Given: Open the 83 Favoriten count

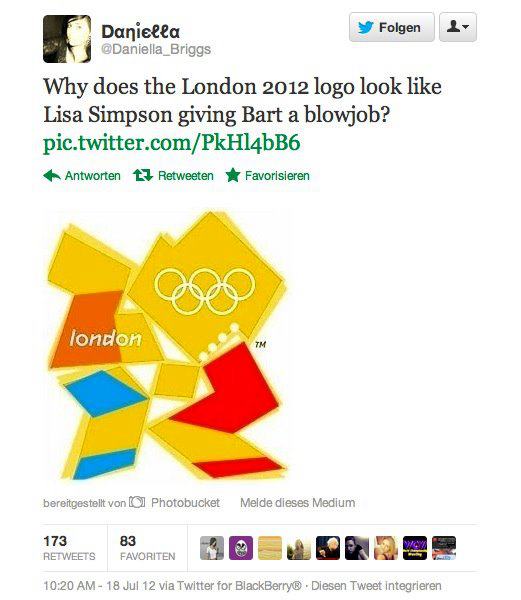Looking at the screenshot, I should click(x=148, y=548).
